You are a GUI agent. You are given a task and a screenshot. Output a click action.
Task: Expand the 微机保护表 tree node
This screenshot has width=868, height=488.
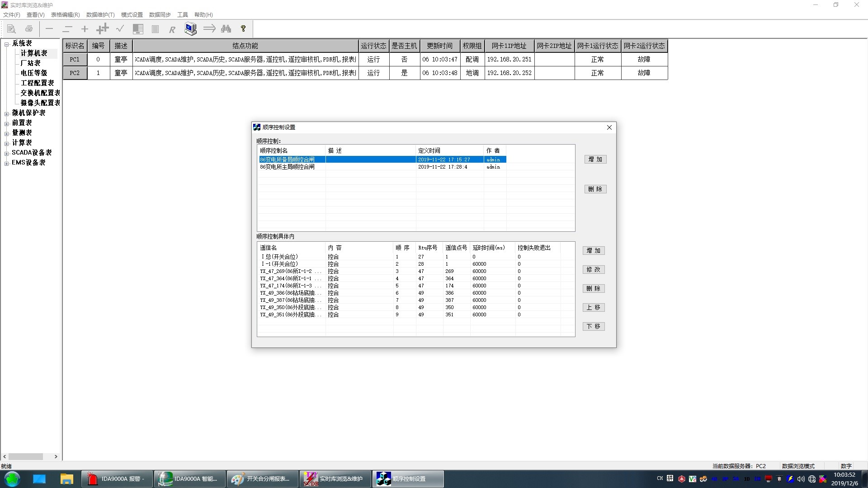pyautogui.click(x=7, y=113)
